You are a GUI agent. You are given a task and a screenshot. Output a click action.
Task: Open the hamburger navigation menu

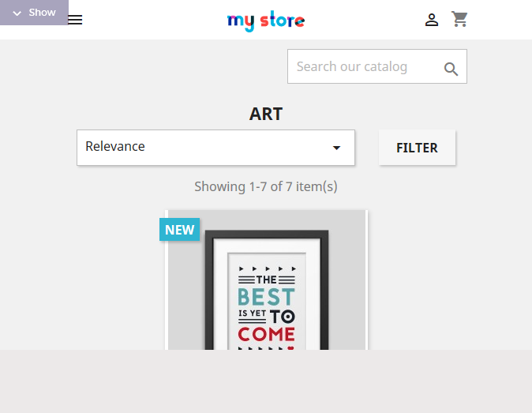[x=75, y=20]
